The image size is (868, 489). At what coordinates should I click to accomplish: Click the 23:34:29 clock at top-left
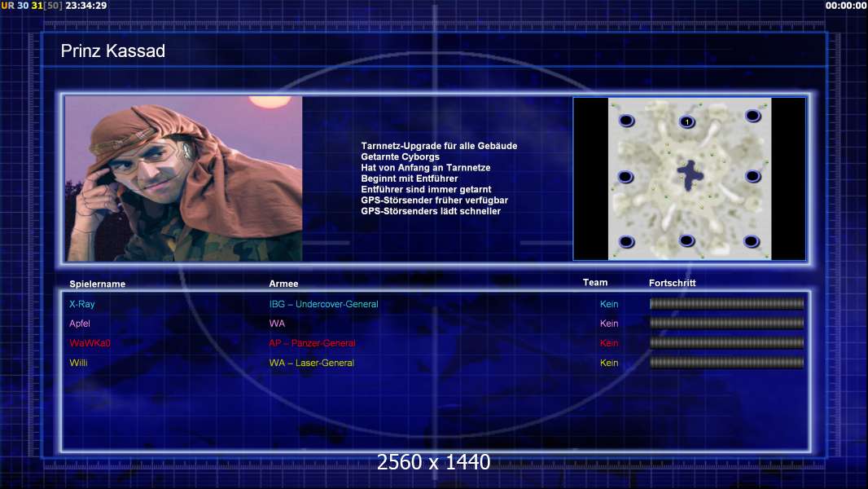point(85,6)
